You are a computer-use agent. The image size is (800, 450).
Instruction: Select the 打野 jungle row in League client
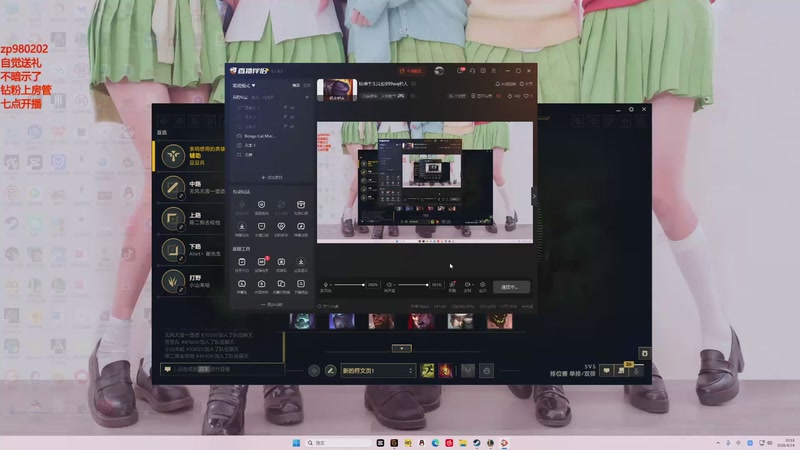coord(189,281)
